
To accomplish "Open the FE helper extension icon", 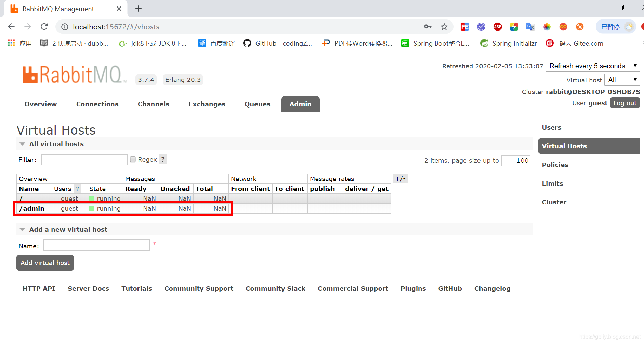I will pos(465,27).
